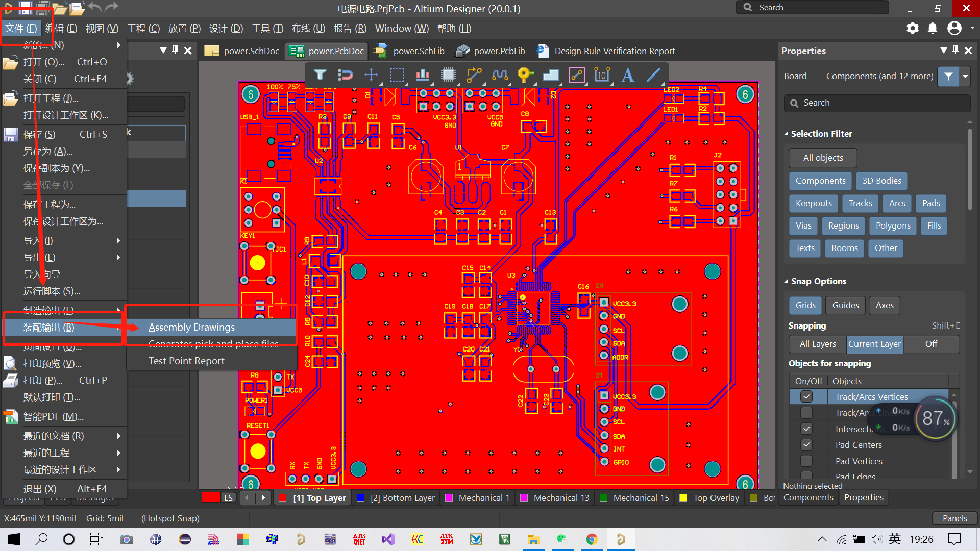
Task: Click the align objects bar-chart icon
Action: [422, 75]
